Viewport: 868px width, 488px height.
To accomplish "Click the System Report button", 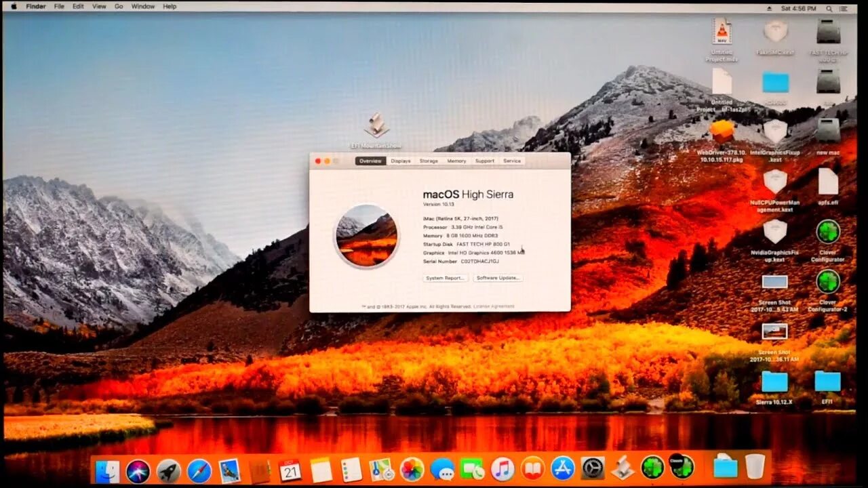I will point(446,278).
